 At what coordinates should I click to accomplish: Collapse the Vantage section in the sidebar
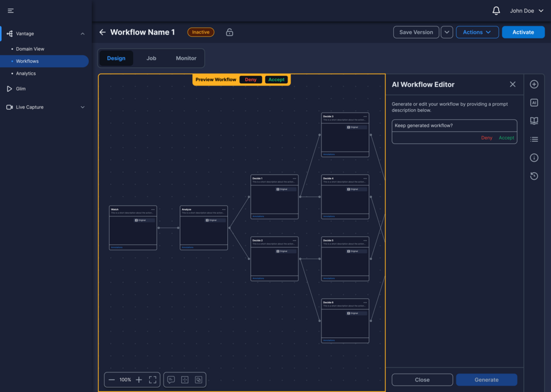[x=83, y=33]
